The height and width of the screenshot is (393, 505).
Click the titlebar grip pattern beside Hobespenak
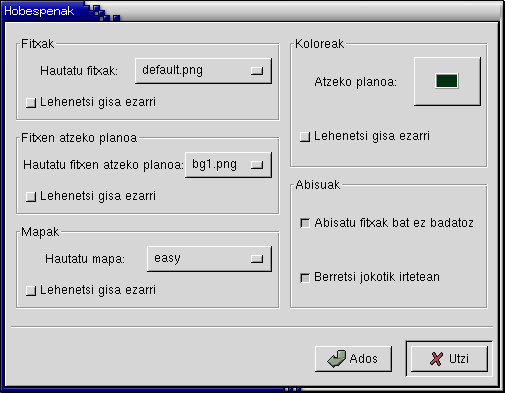coord(102,12)
